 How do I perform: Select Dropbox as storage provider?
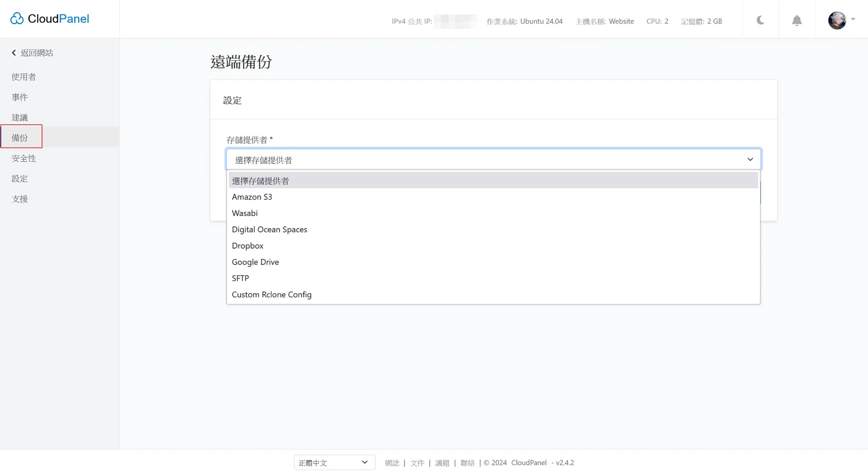(x=248, y=246)
